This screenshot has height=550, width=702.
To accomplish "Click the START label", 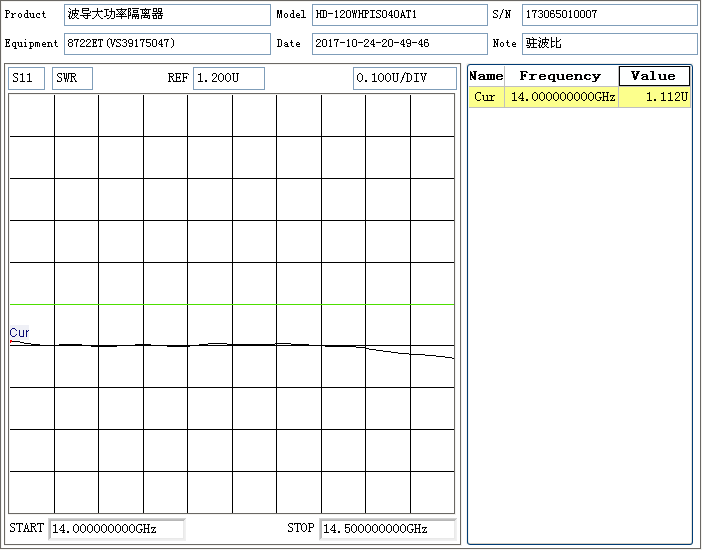I will (26, 528).
